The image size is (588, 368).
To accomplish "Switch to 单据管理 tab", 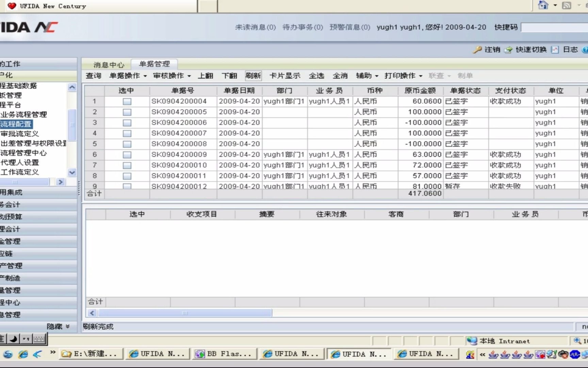I will coord(154,64).
